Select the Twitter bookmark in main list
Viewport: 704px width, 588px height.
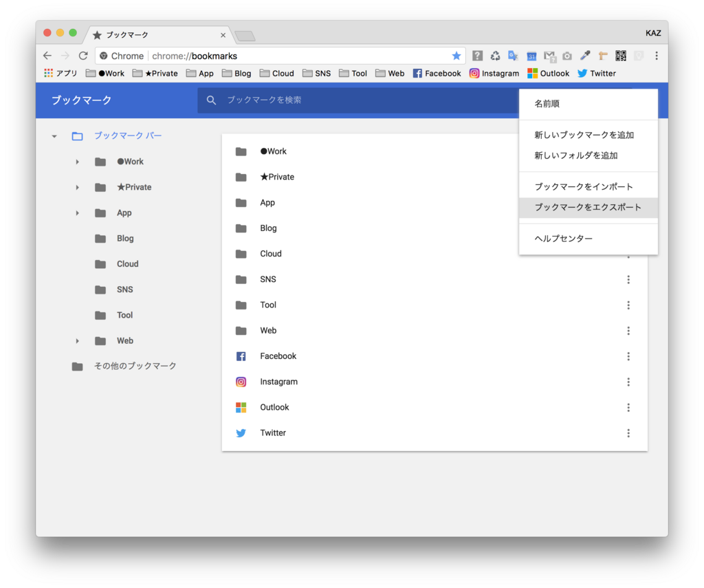coord(434,433)
